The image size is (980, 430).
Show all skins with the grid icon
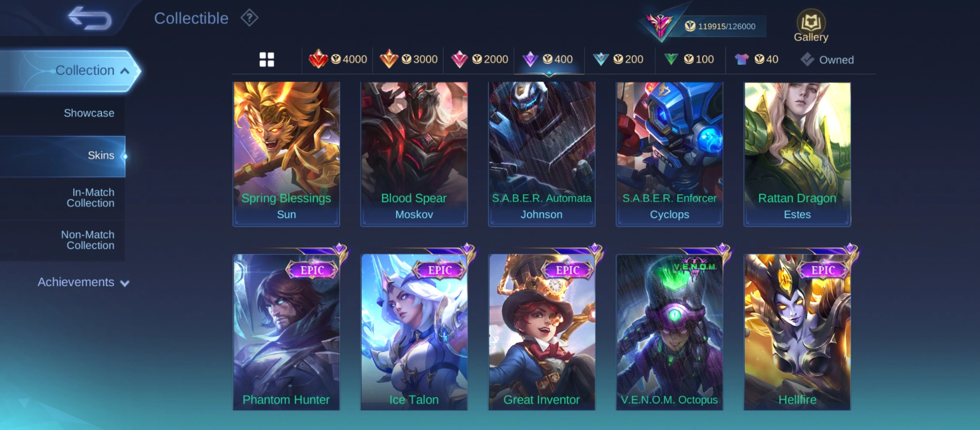pyautogui.click(x=267, y=60)
